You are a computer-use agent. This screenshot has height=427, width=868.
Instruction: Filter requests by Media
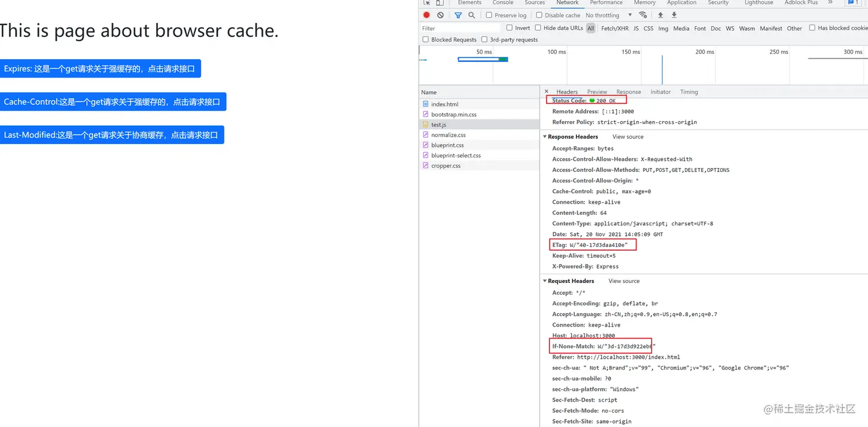(x=681, y=28)
